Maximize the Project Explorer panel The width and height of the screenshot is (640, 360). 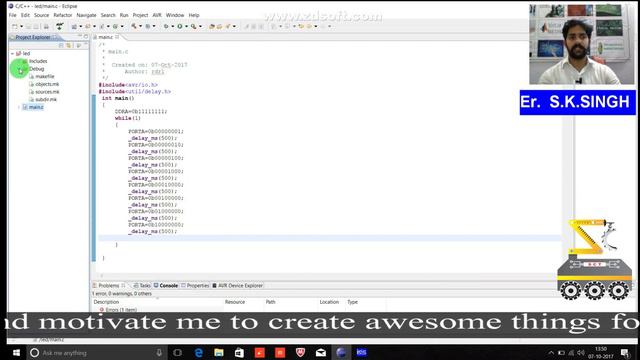coord(86,37)
